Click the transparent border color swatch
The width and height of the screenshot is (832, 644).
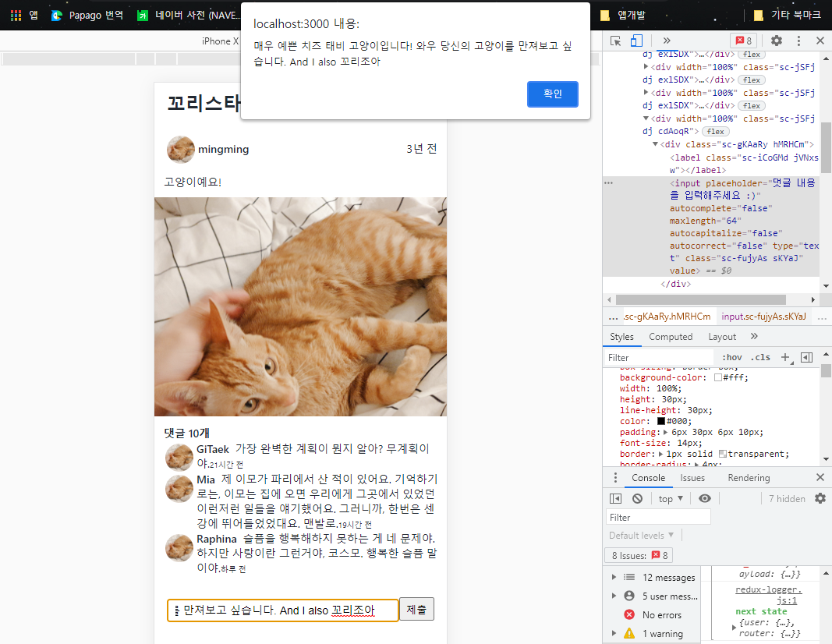[723, 454]
